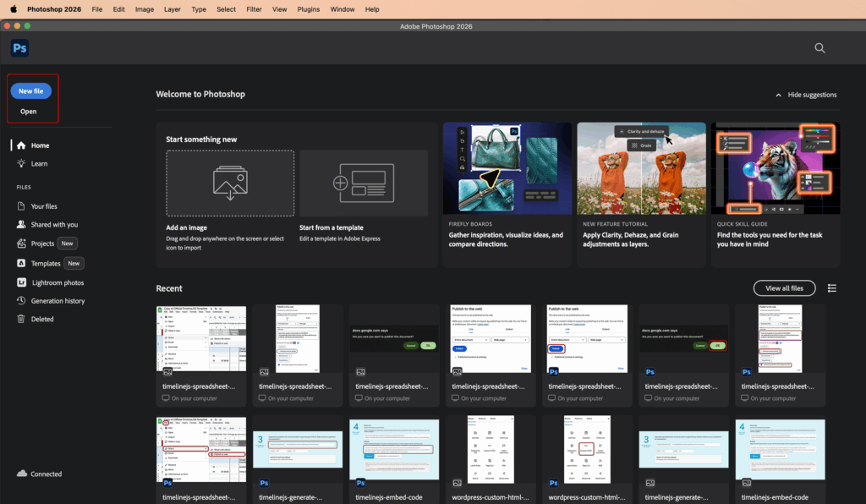Open the Deleted trash item
This screenshot has width=866, height=504.
point(42,319)
